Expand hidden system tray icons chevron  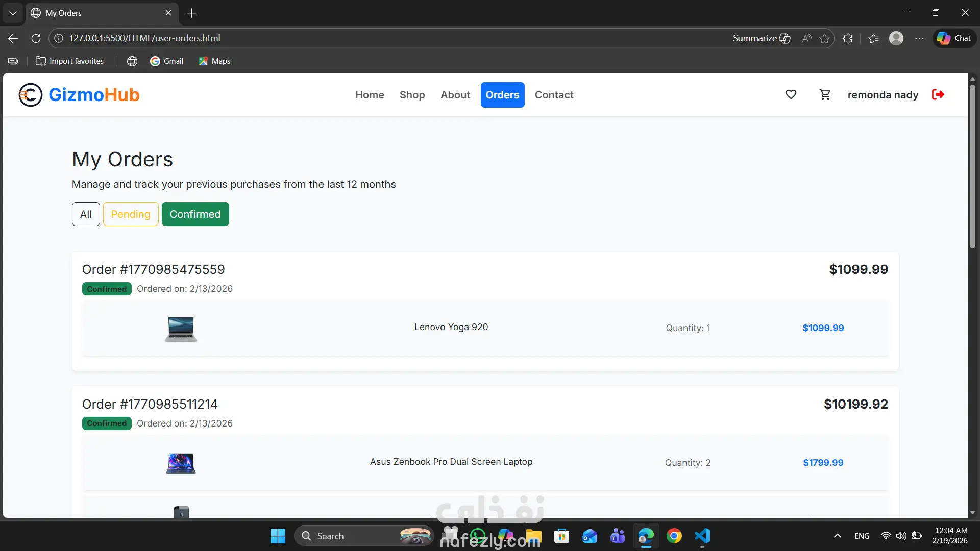837,536
